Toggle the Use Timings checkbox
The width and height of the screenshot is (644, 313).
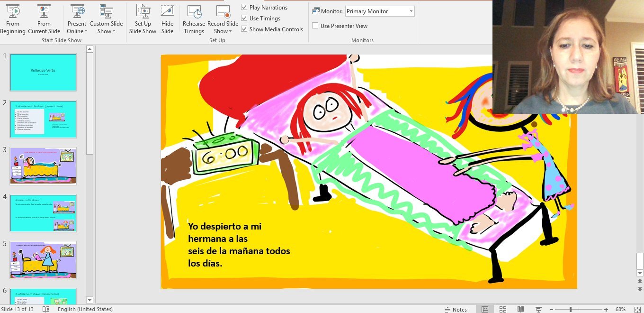click(244, 18)
